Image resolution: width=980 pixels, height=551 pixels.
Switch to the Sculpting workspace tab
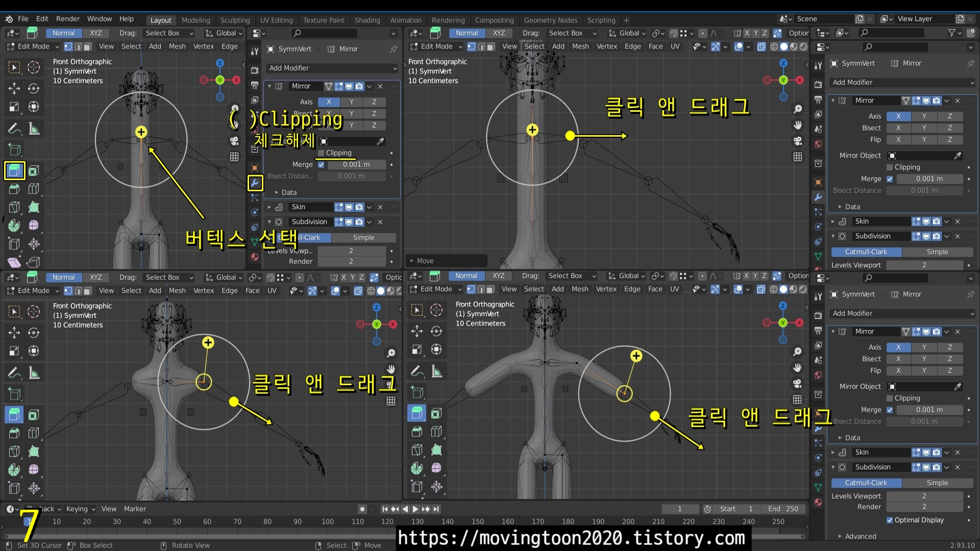click(235, 20)
